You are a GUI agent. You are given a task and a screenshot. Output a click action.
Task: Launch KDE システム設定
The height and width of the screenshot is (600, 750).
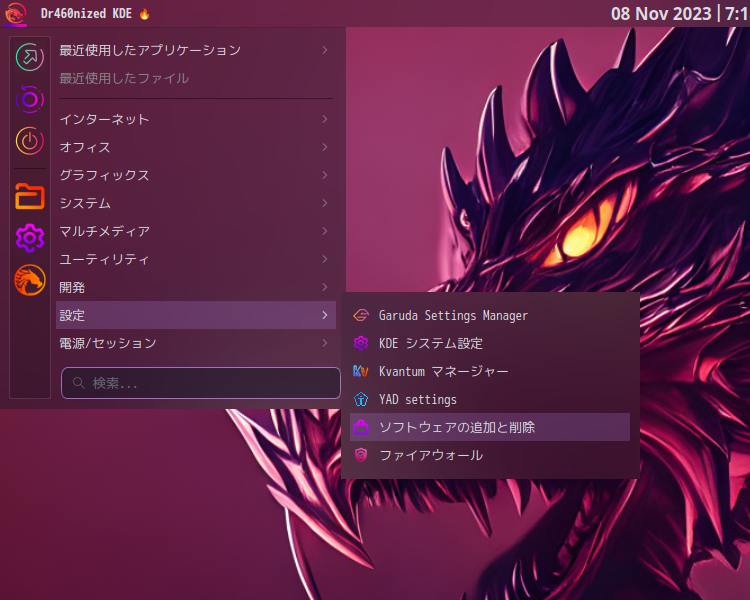click(490, 343)
